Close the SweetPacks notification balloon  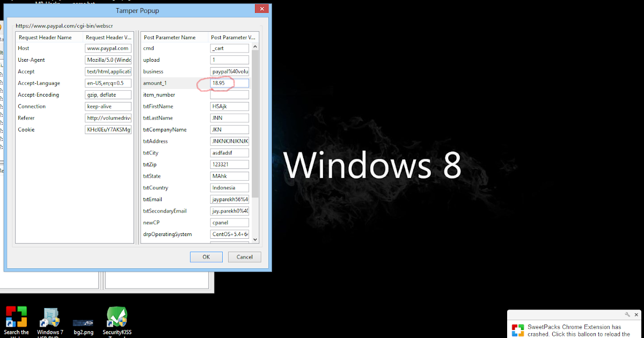[x=636, y=314]
